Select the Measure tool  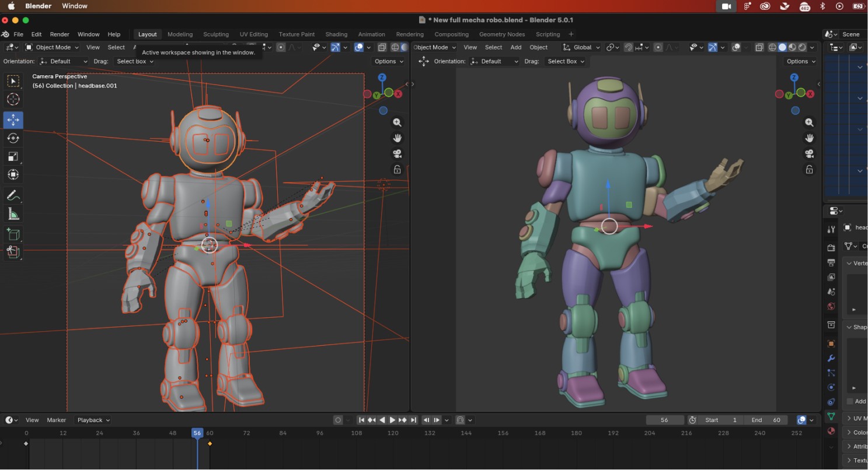pos(13,214)
